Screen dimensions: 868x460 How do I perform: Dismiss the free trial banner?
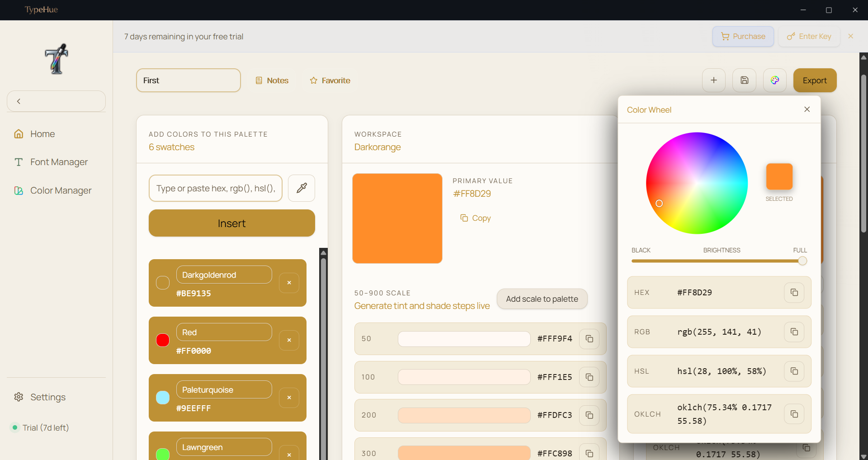click(x=851, y=36)
